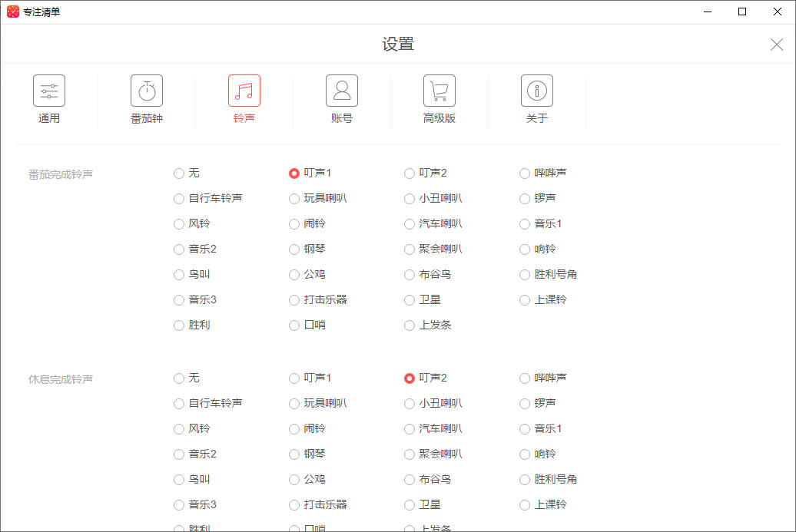Viewport: 796px width, 532px height.
Task: Open the 通用 general settings icon
Action: coord(49,91)
